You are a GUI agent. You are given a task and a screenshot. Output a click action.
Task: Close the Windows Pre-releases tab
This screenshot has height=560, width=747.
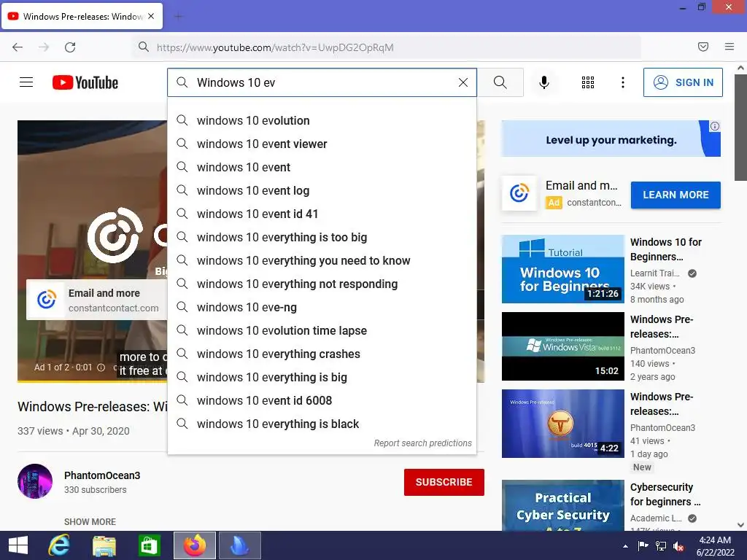coord(151,16)
